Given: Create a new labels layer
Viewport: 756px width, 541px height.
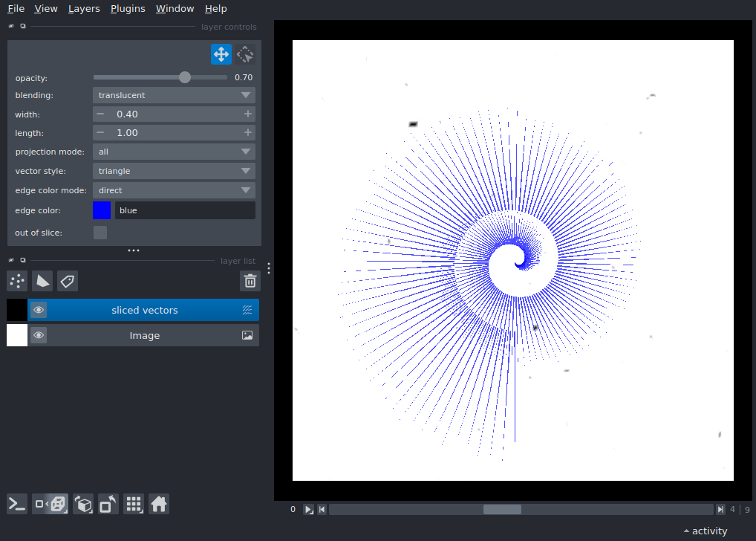Looking at the screenshot, I should point(68,281).
